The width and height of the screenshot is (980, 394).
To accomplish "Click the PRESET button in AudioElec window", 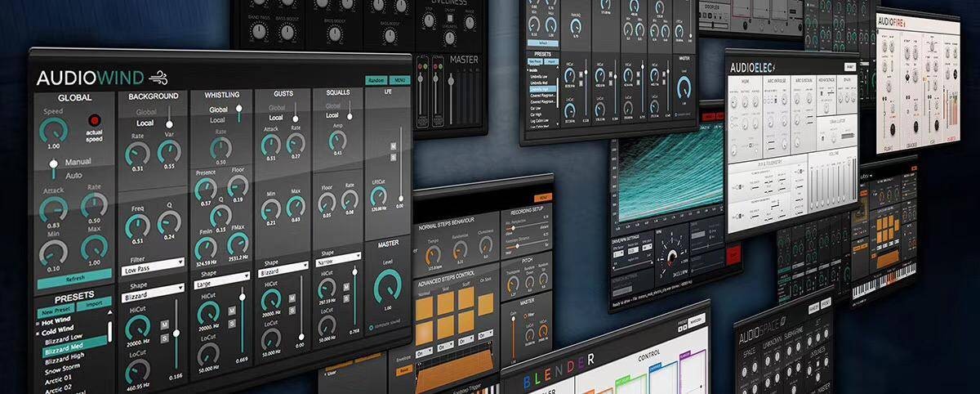I will pyautogui.click(x=850, y=68).
